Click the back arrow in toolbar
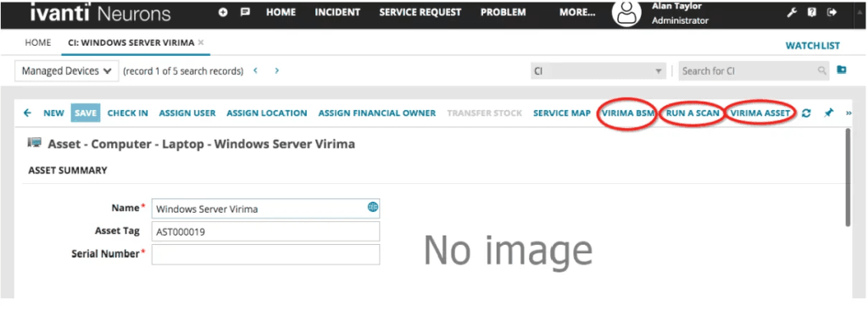The image size is (868, 327). click(27, 113)
